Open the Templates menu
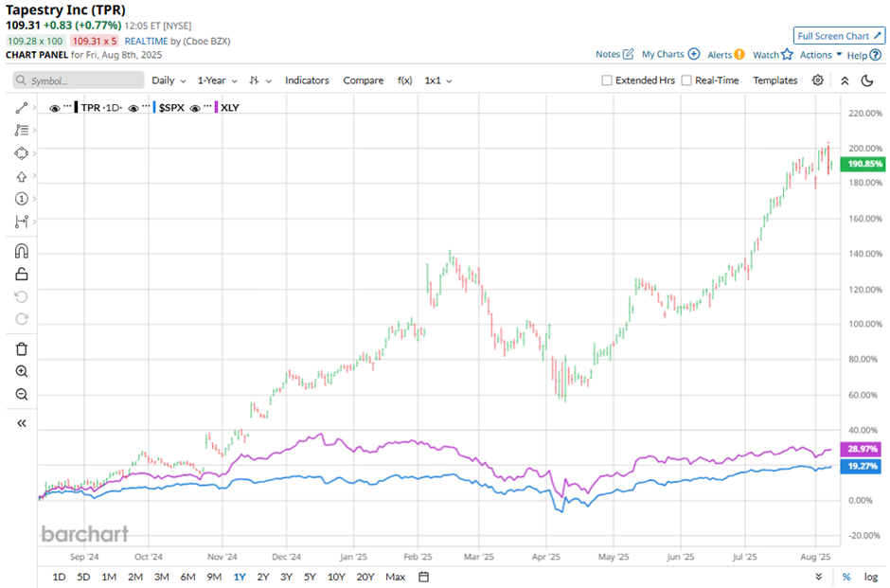The width and height of the screenshot is (890, 588). pos(775,80)
